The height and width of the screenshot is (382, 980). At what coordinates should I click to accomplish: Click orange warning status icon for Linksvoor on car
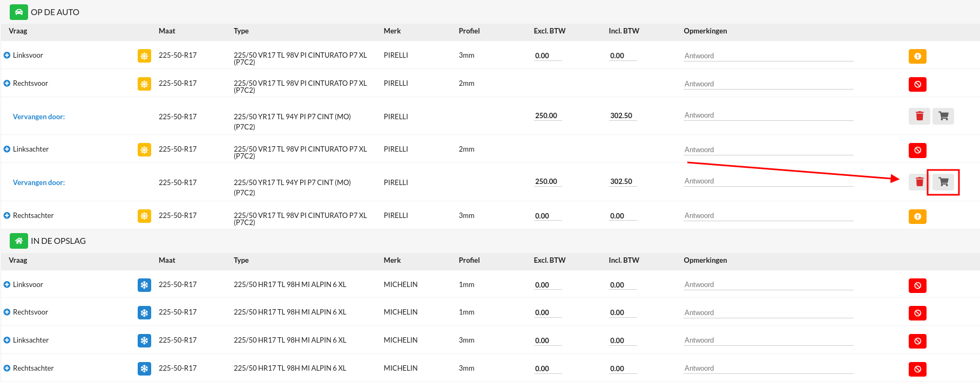click(917, 56)
